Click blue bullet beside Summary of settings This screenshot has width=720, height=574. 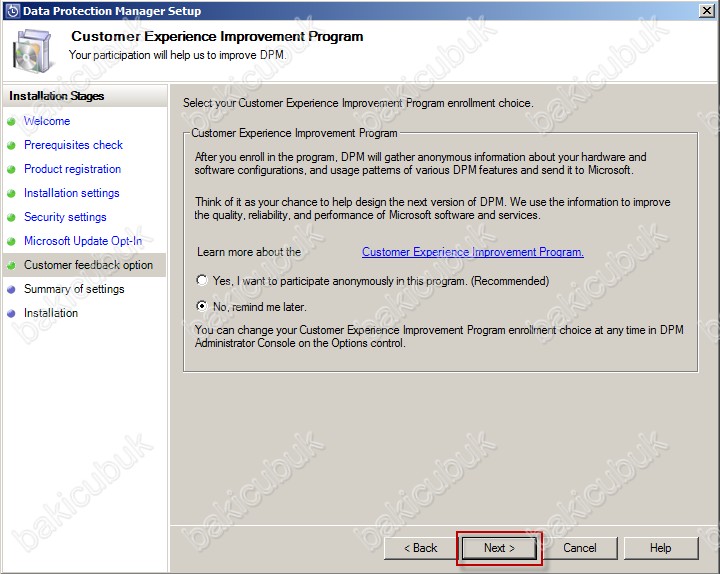11,290
